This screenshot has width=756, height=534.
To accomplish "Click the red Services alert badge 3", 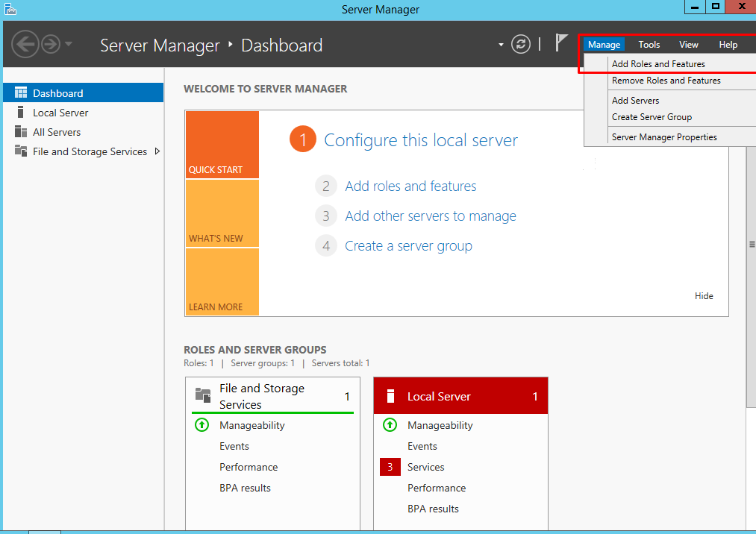I will pyautogui.click(x=390, y=467).
